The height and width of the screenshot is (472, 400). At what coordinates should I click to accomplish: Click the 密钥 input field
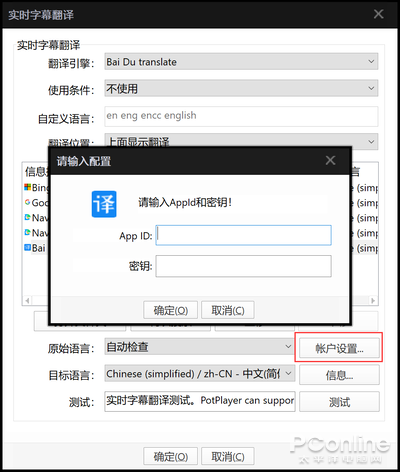243,266
